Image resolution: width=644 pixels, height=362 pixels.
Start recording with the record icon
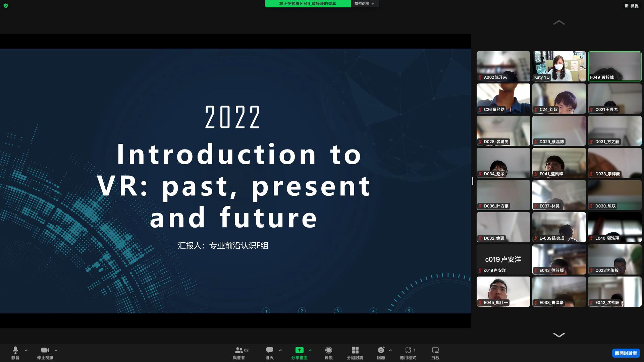pyautogui.click(x=328, y=350)
